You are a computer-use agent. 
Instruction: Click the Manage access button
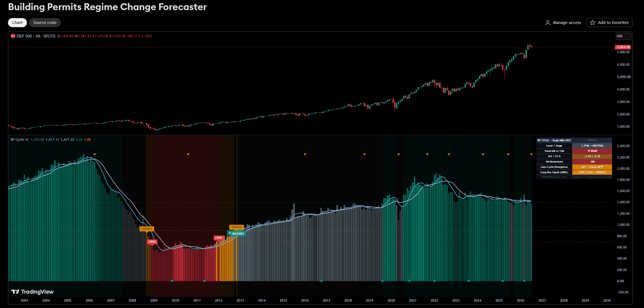[x=563, y=22]
